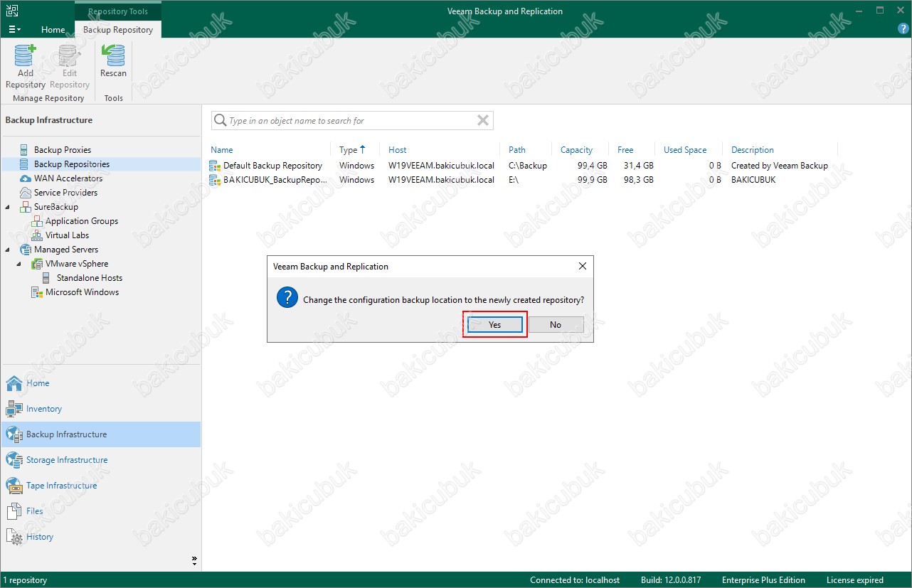The image size is (912, 588).
Task: Click the search magnifier icon
Action: point(221,120)
